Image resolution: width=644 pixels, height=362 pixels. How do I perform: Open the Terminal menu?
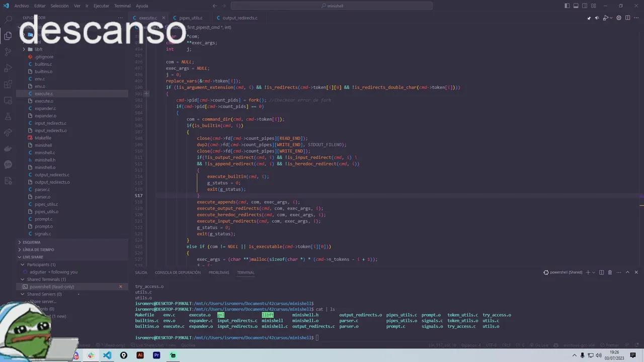click(x=122, y=6)
